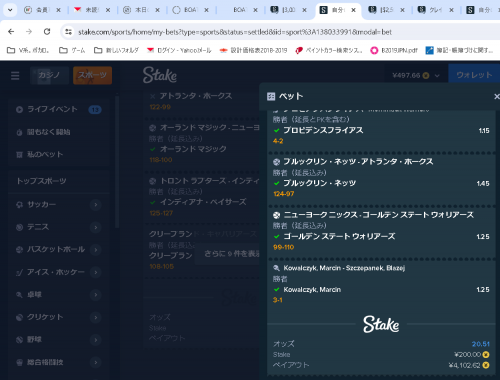The width and height of the screenshot is (500, 380).
Task: Click the 総合格闘技 icon
Action: coord(19,362)
